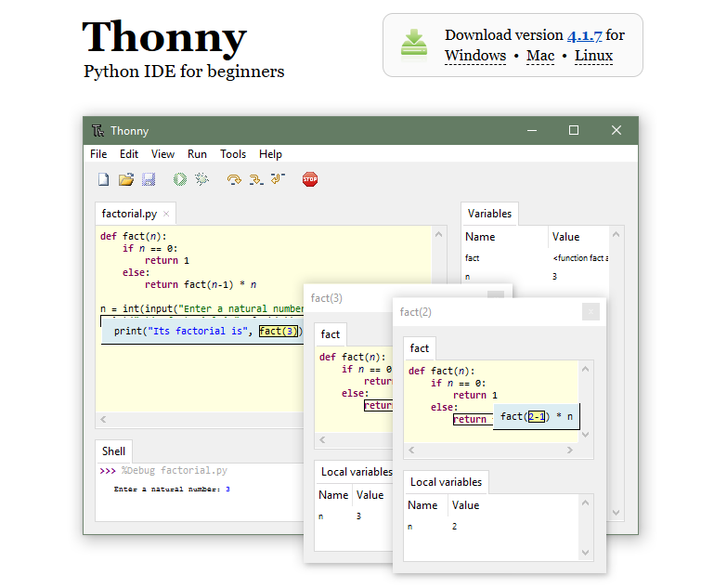This screenshot has width=701, height=588.
Task: Click the Step over debug icon
Action: click(234, 179)
